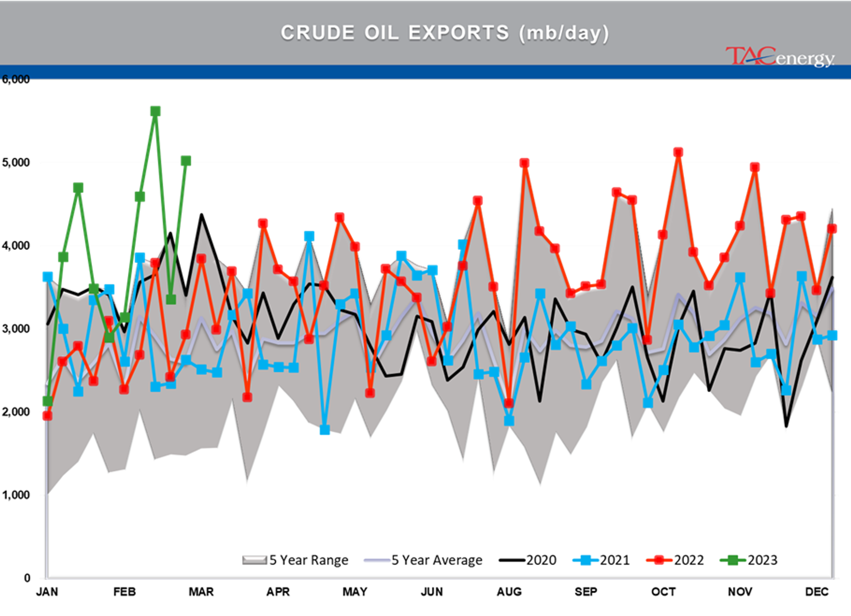Click the AUG x-axis label
The width and height of the screenshot is (851, 616).
509,592
